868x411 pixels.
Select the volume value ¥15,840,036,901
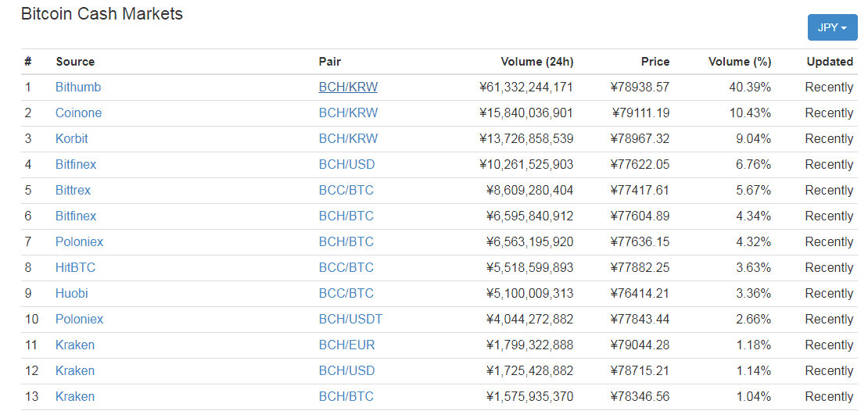(x=526, y=113)
